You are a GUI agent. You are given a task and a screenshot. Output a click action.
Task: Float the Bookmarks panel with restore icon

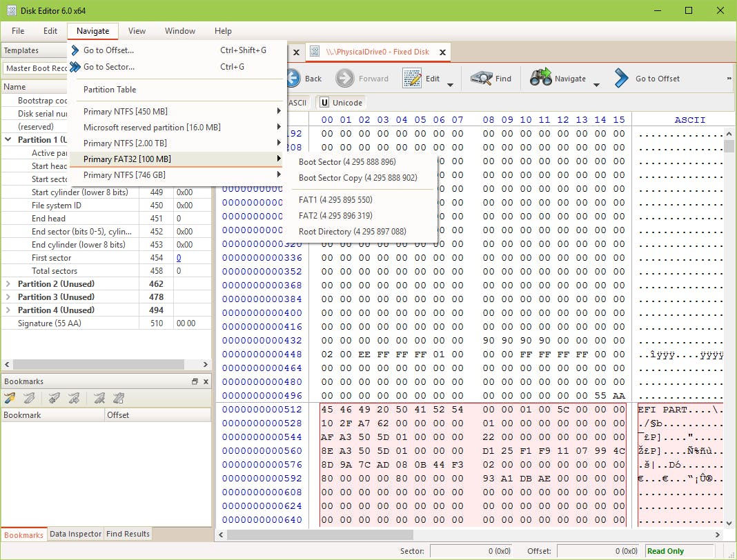click(195, 381)
